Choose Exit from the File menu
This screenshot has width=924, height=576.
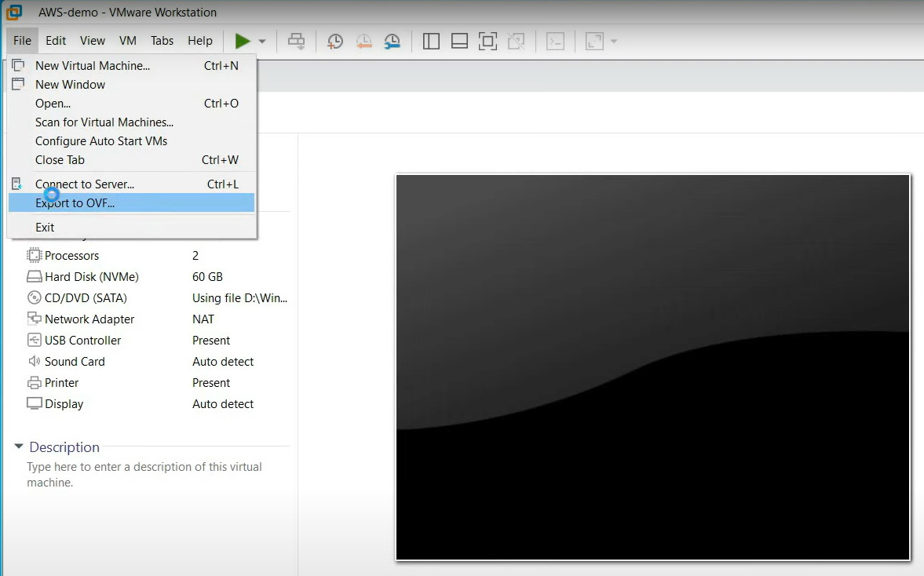coord(131,228)
